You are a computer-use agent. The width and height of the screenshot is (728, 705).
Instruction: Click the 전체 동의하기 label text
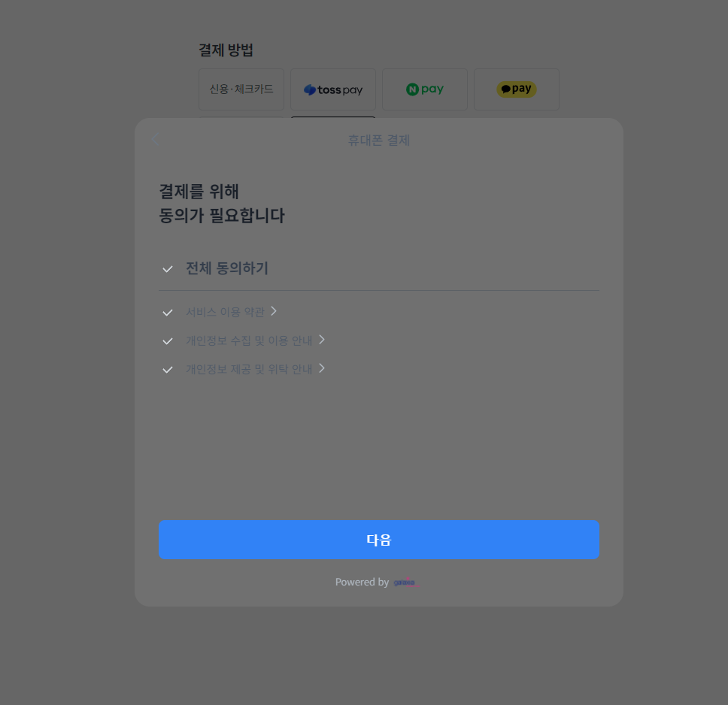click(x=227, y=268)
